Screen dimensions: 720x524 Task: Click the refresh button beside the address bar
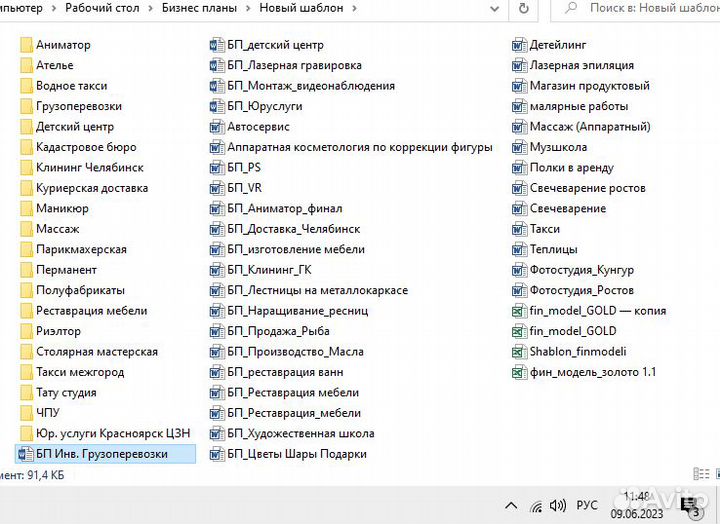coord(523,8)
